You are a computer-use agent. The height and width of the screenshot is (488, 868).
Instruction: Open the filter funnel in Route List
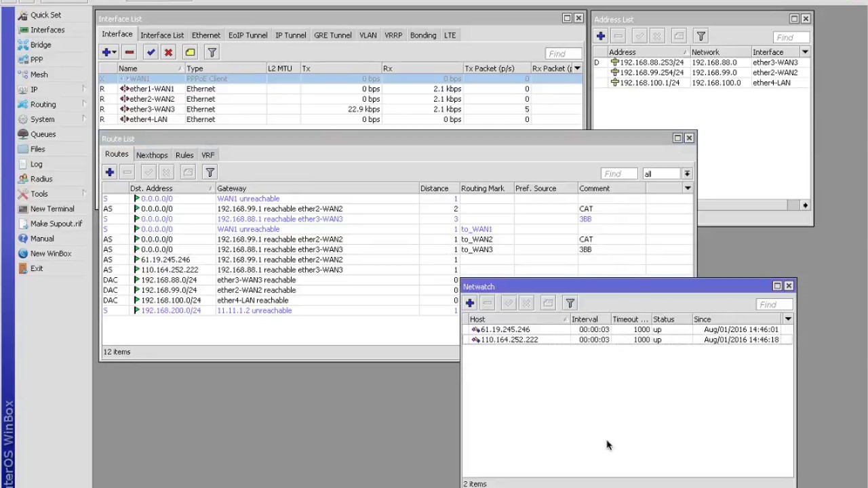click(210, 172)
